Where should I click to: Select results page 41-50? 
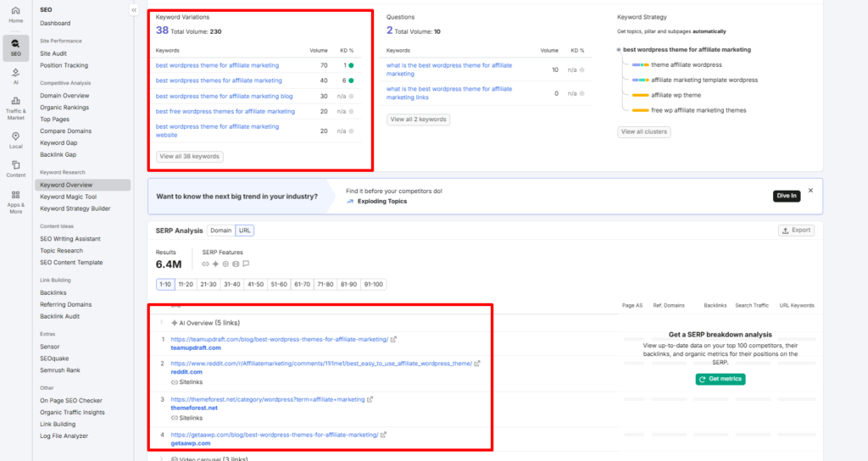coord(256,285)
